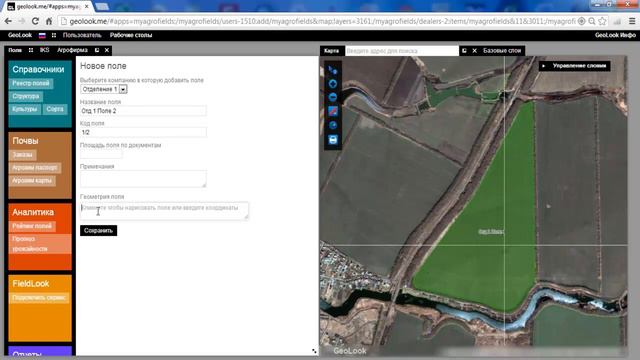Open the Агрохим карты button
Screen dimensions: 640x360
[x=32, y=180]
